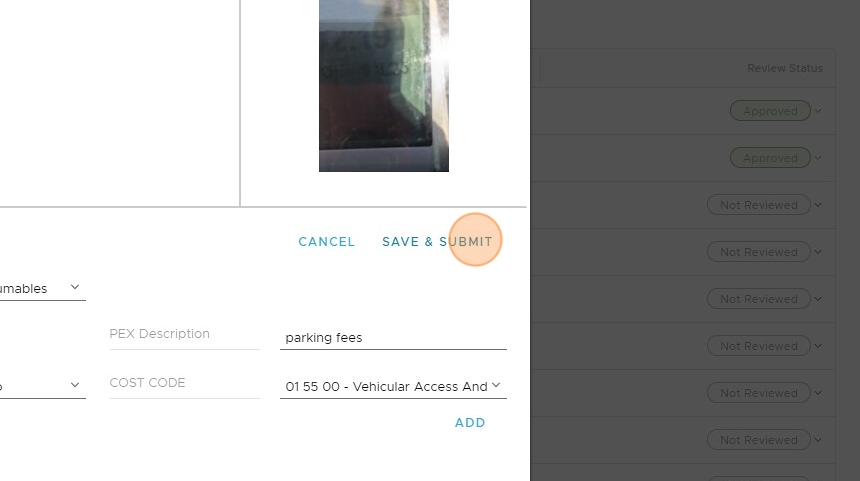Open chevron next to sixth Not Reviewed
This screenshot has width=860, height=481.
(x=818, y=440)
